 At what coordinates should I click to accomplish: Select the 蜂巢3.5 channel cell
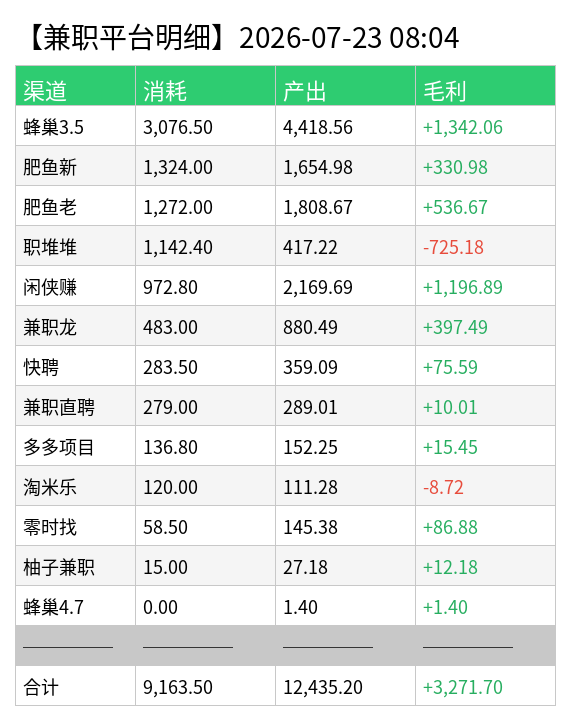[75, 126]
